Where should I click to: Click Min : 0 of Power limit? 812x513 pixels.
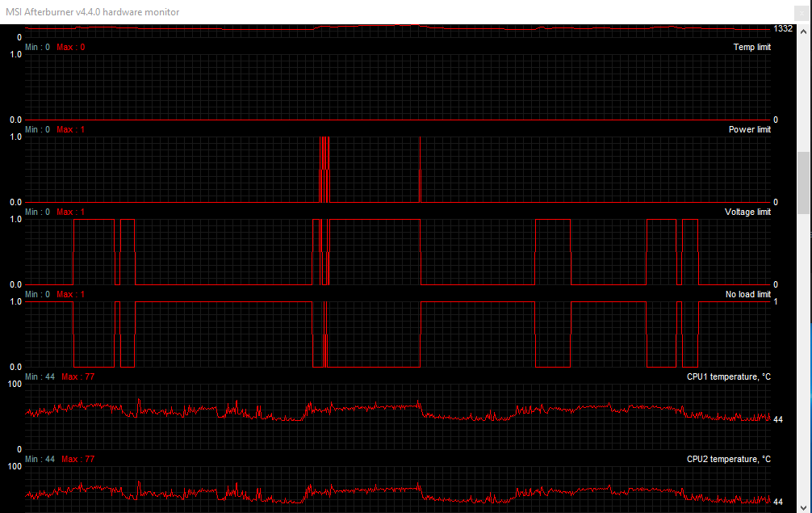pyautogui.click(x=37, y=129)
